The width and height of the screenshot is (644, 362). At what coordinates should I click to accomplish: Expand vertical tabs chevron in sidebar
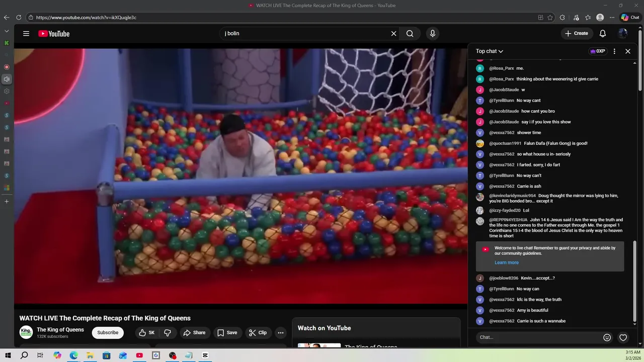pyautogui.click(x=7, y=31)
